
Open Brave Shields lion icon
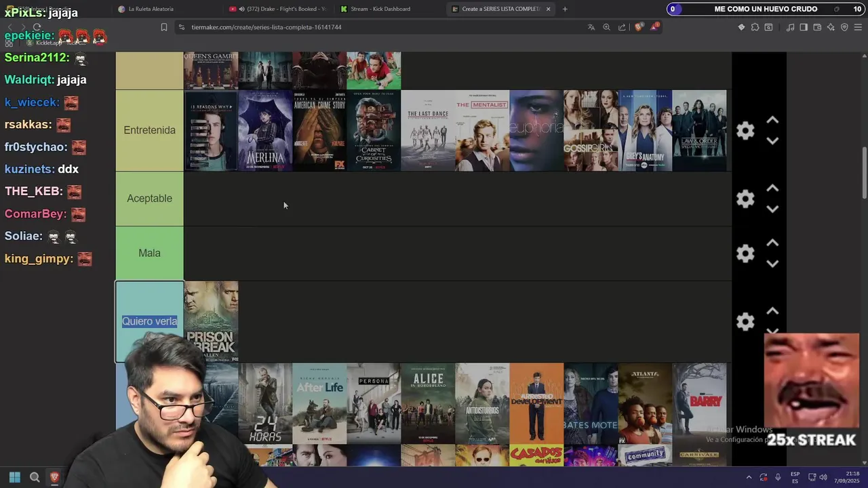click(639, 27)
